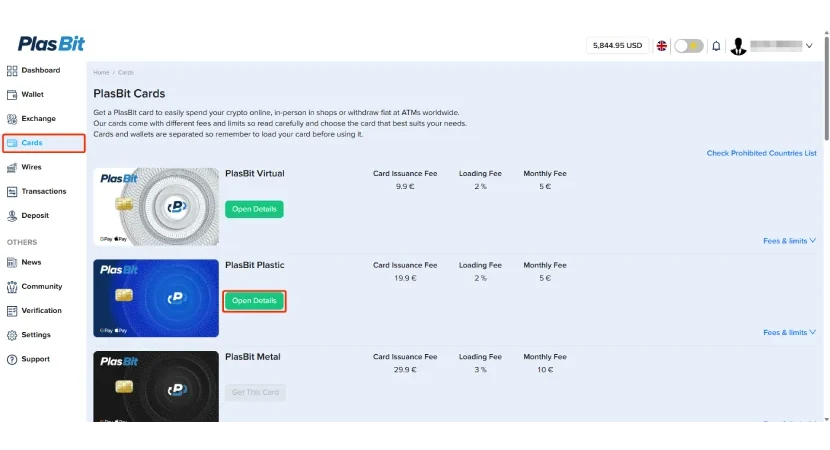Open Check Prohibited Countries List link

pyautogui.click(x=761, y=154)
